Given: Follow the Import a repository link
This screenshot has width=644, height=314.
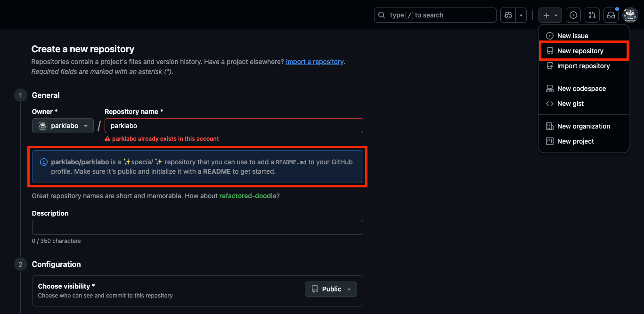Looking at the screenshot, I should click(x=314, y=62).
